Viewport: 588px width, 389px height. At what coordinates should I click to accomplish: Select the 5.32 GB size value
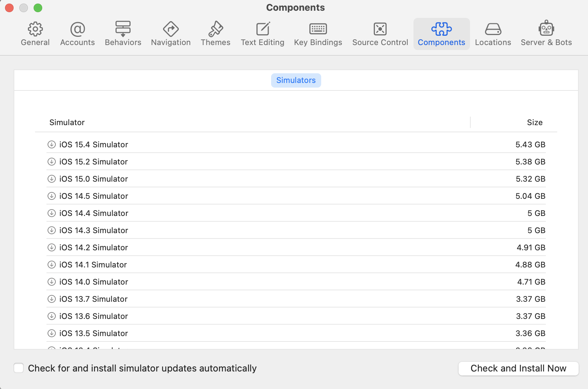click(x=530, y=179)
